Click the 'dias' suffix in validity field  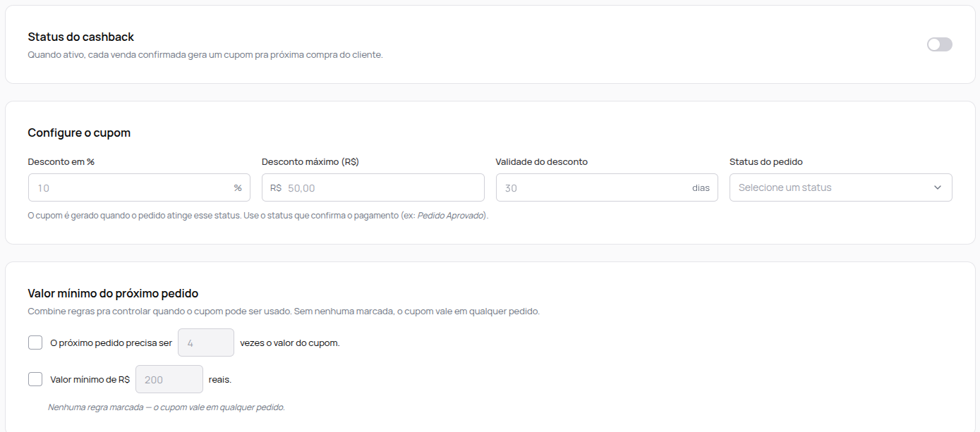point(701,187)
